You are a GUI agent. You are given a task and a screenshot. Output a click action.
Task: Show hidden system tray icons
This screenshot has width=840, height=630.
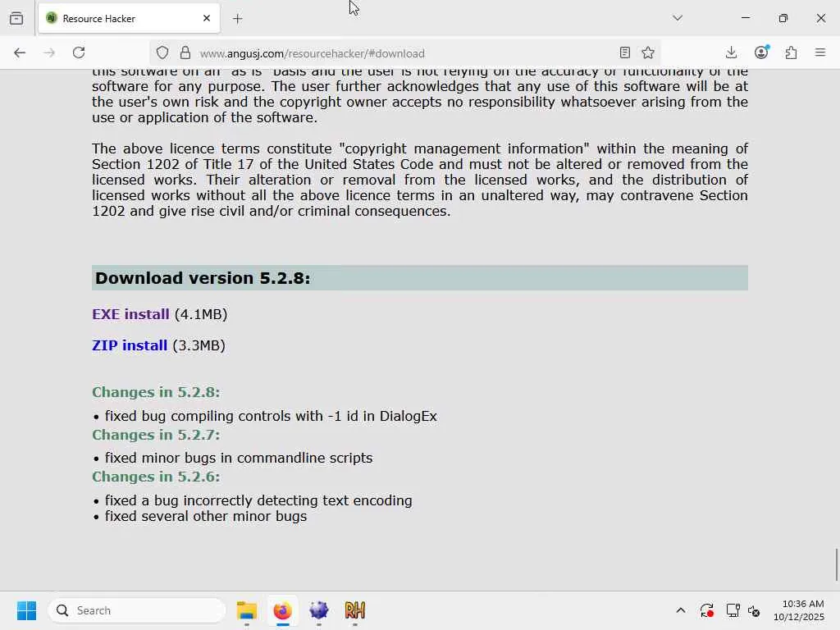coord(681,610)
